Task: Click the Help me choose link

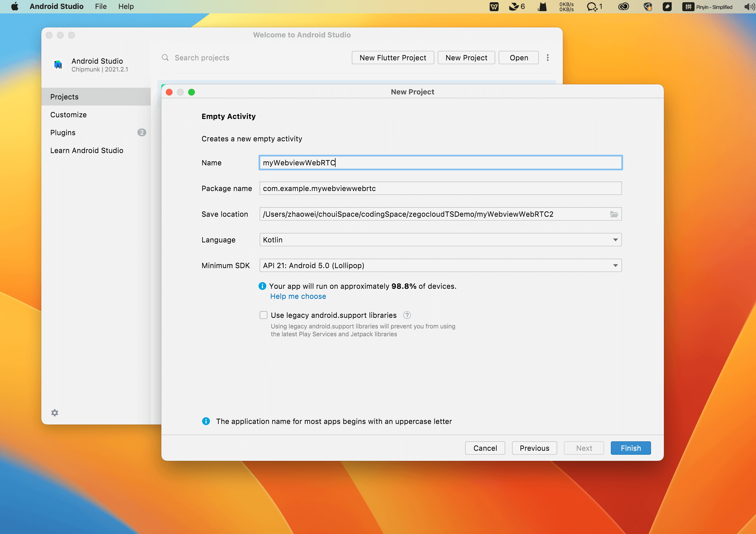Action: (x=297, y=296)
